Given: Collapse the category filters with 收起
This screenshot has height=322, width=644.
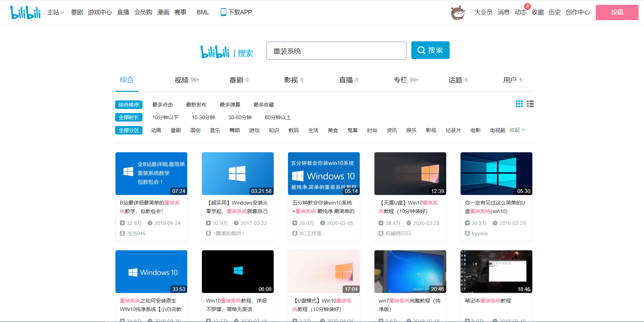Looking at the screenshot, I should click(x=518, y=130).
